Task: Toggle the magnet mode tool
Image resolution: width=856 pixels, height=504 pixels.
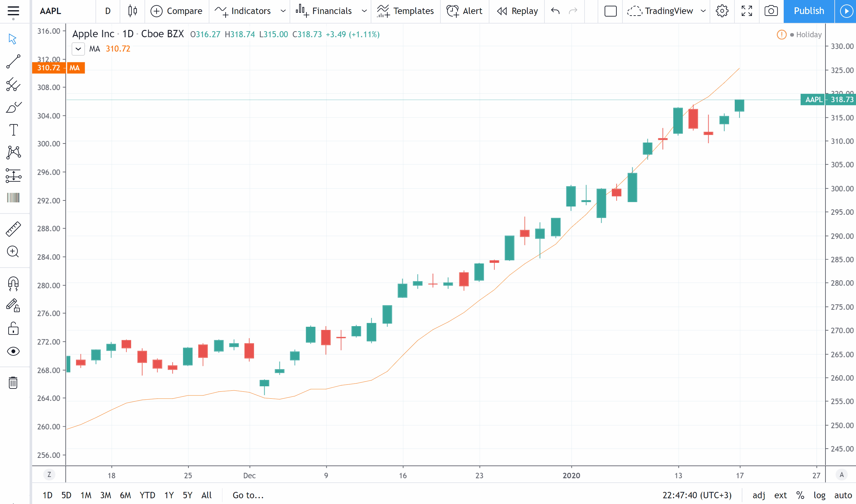Action: (13, 283)
